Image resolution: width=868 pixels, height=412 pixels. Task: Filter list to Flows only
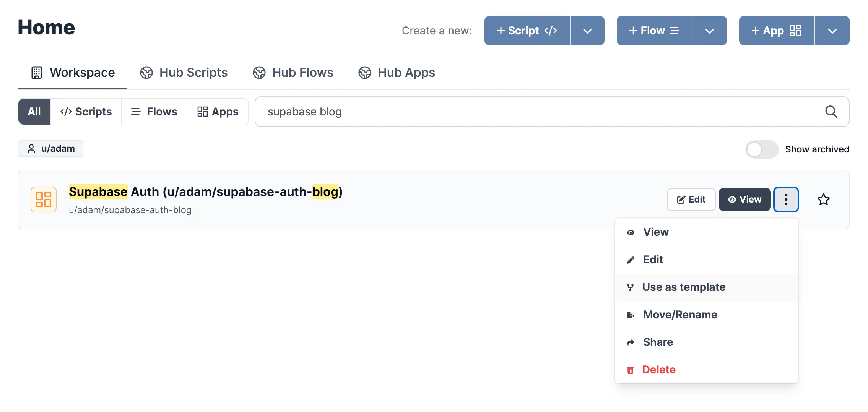pos(154,112)
